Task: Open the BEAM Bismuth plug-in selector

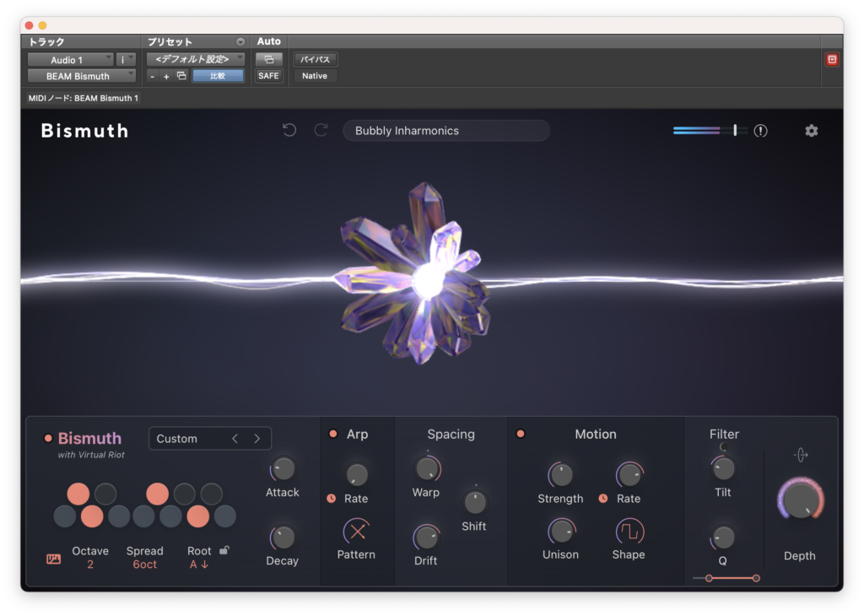Action: tap(82, 76)
